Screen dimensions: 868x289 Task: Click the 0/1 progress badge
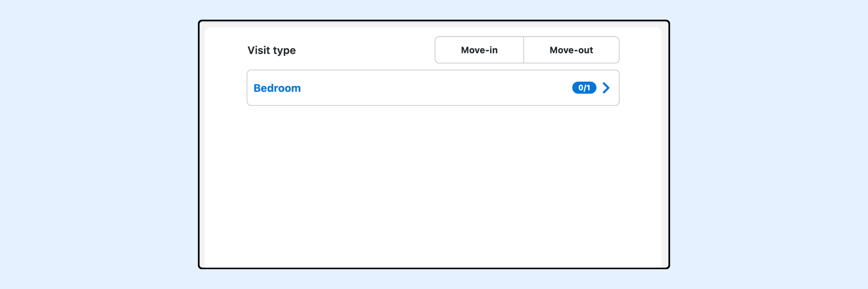coord(584,88)
